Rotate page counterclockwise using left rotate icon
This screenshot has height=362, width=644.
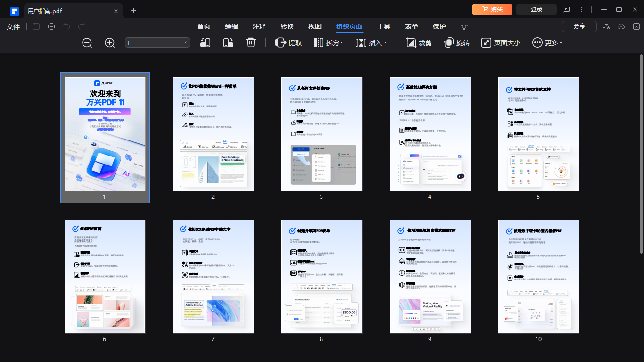[x=206, y=43]
